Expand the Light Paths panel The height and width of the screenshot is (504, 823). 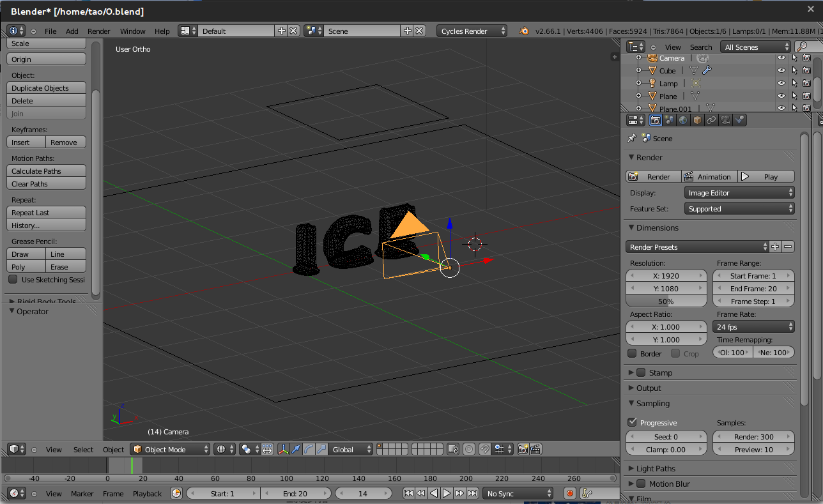pos(654,468)
